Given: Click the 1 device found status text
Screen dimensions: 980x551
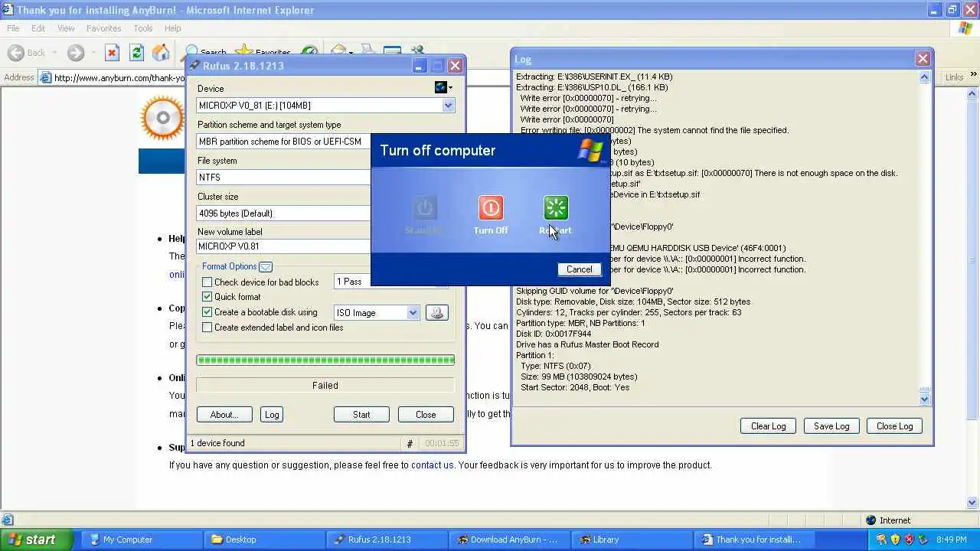Looking at the screenshot, I should pos(217,443).
